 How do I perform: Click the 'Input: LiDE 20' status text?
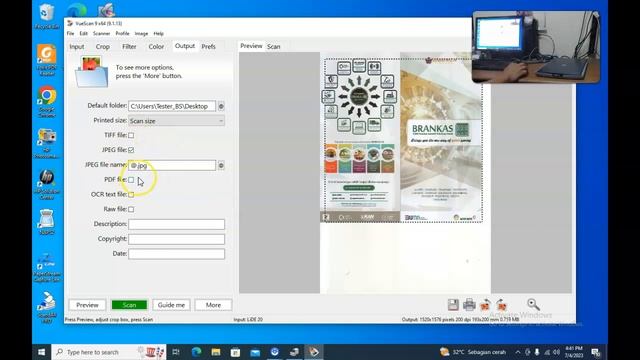248,320
